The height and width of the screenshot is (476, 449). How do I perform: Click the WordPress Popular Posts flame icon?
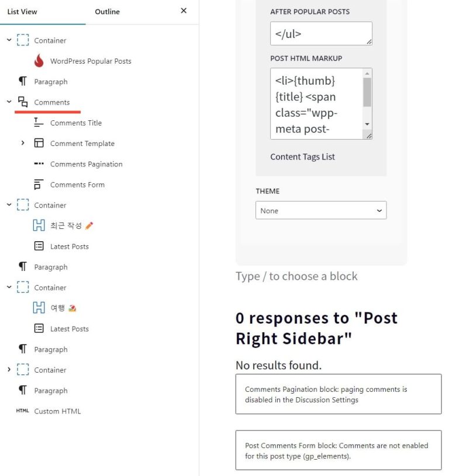click(x=39, y=61)
